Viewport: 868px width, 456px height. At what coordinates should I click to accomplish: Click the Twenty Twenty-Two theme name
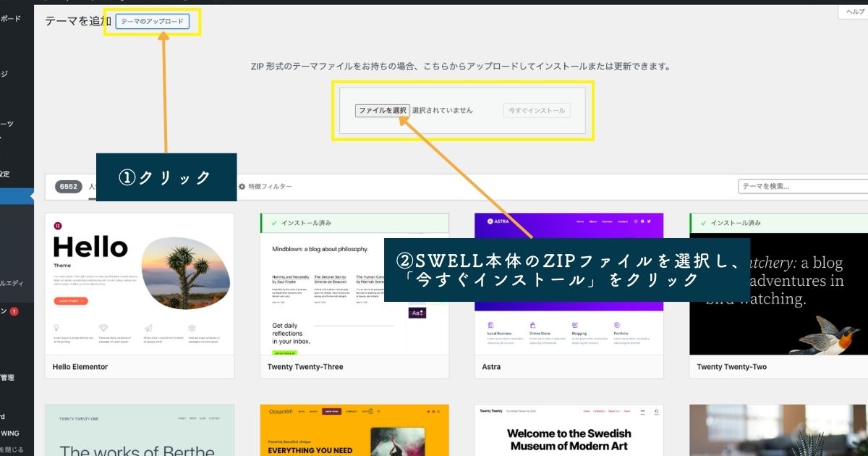731,367
